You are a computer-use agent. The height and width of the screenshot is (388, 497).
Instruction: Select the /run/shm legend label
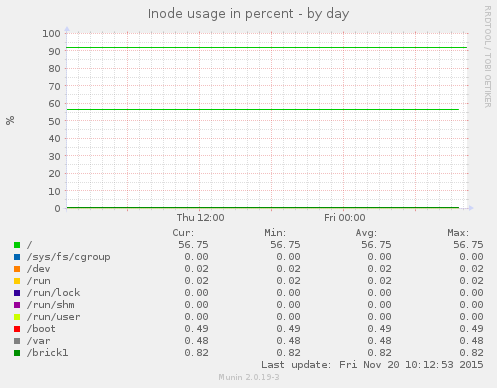coord(50,305)
